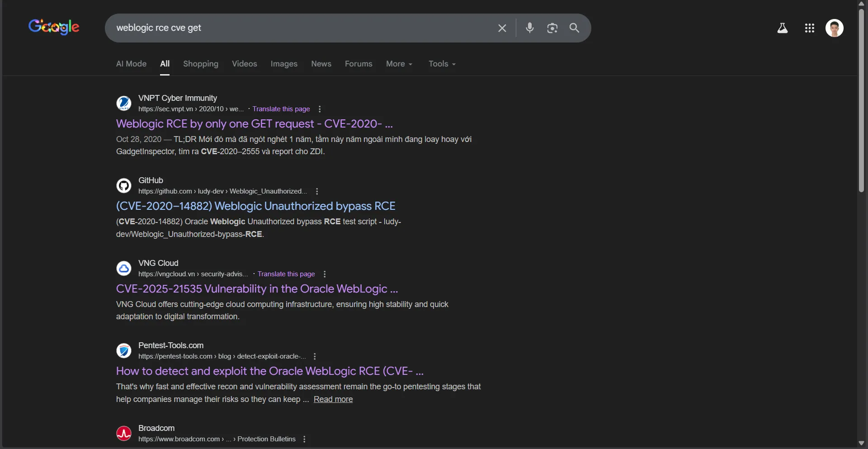Click Translate this page on the VNPT result
This screenshot has width=868, height=449.
coord(281,109)
